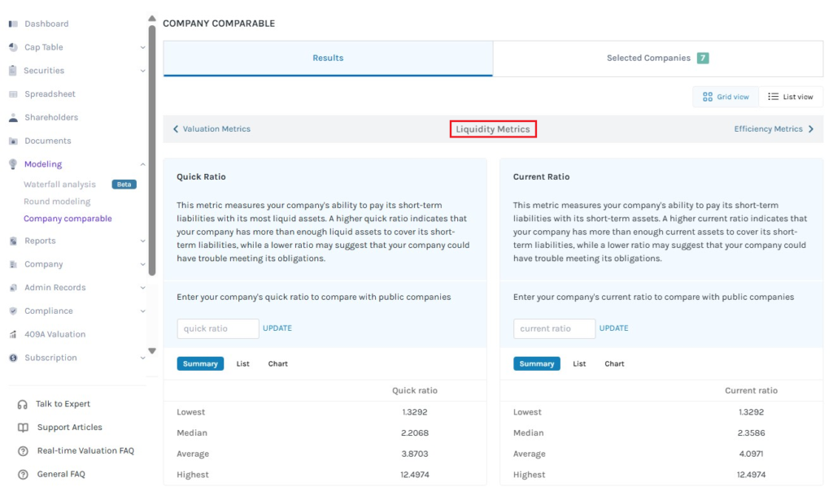Focus the current ratio input field
Image resolution: width=833 pixels, height=504 pixels.
[554, 328]
